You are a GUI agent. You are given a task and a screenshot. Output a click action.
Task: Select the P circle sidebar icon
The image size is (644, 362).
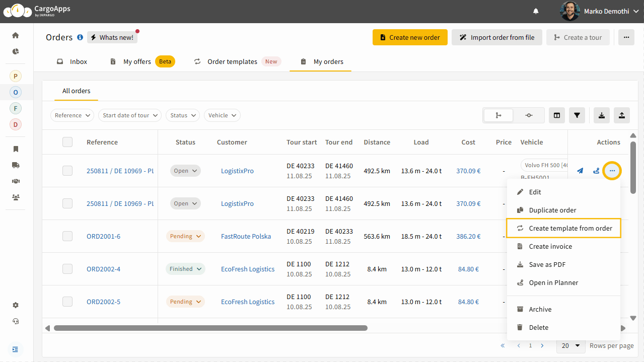tap(16, 77)
